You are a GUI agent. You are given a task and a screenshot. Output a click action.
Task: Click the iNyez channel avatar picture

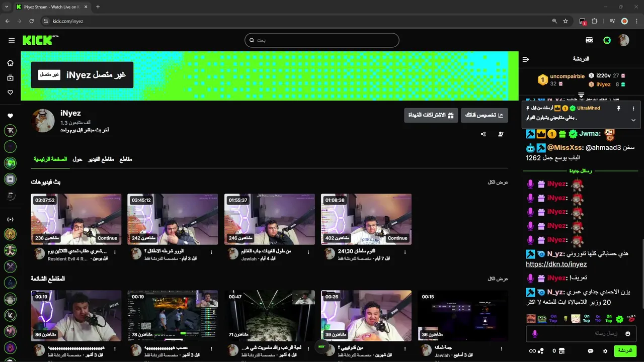point(43,121)
